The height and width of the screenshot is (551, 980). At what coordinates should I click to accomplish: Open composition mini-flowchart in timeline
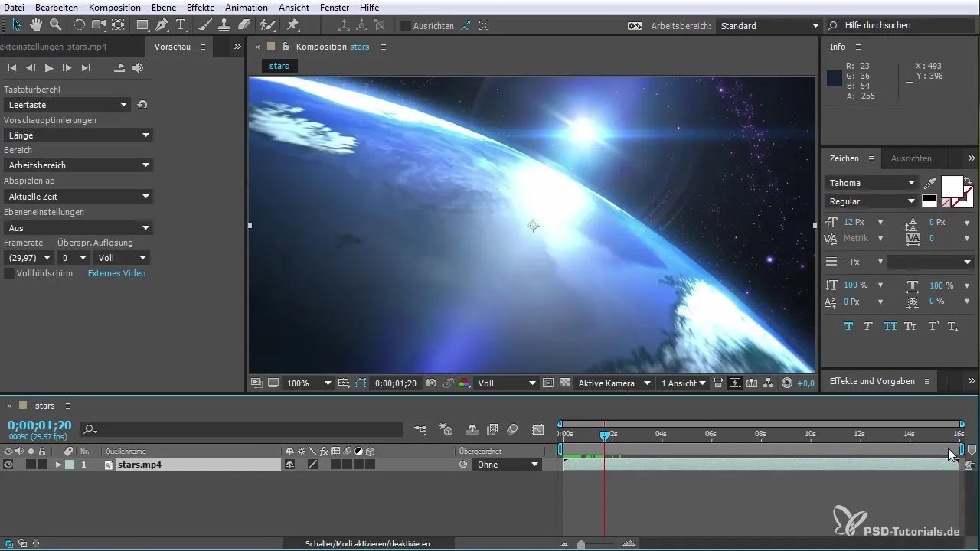[x=420, y=430]
